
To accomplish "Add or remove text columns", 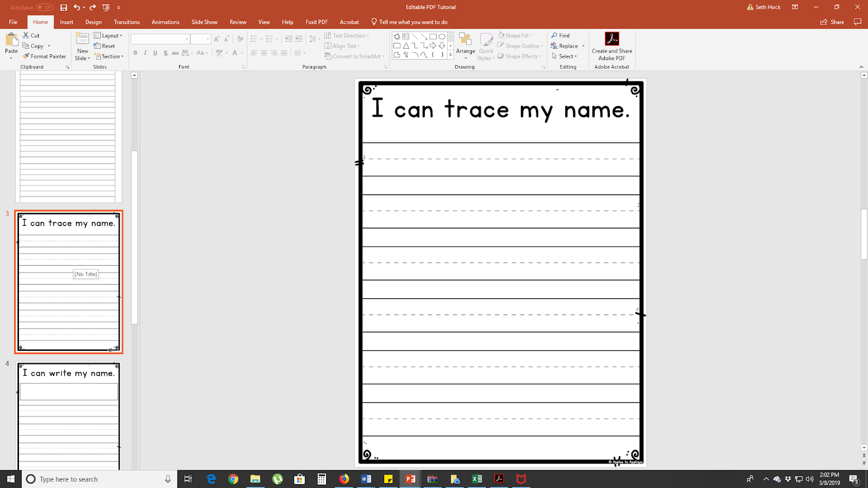I will [299, 53].
